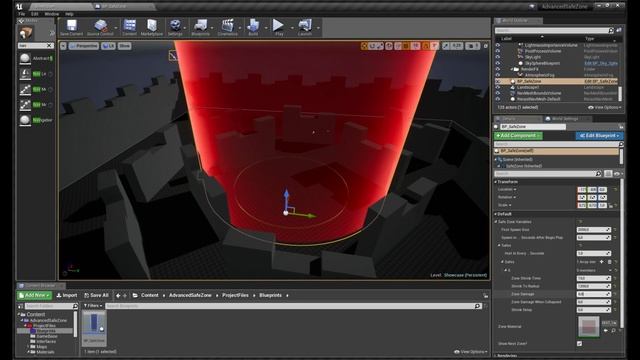Viewport: 640px width, 360px height.
Task: Click the magnifier in World Outliner search
Action: pos(611,30)
